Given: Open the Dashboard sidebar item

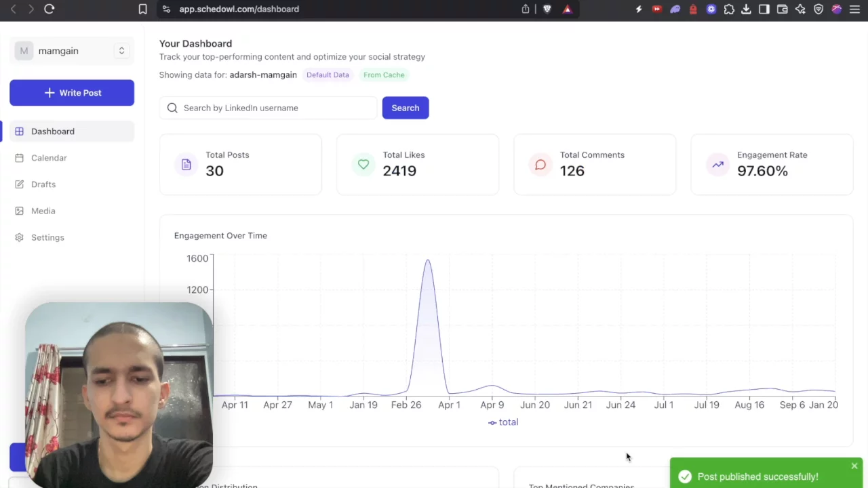Looking at the screenshot, I should (x=53, y=131).
